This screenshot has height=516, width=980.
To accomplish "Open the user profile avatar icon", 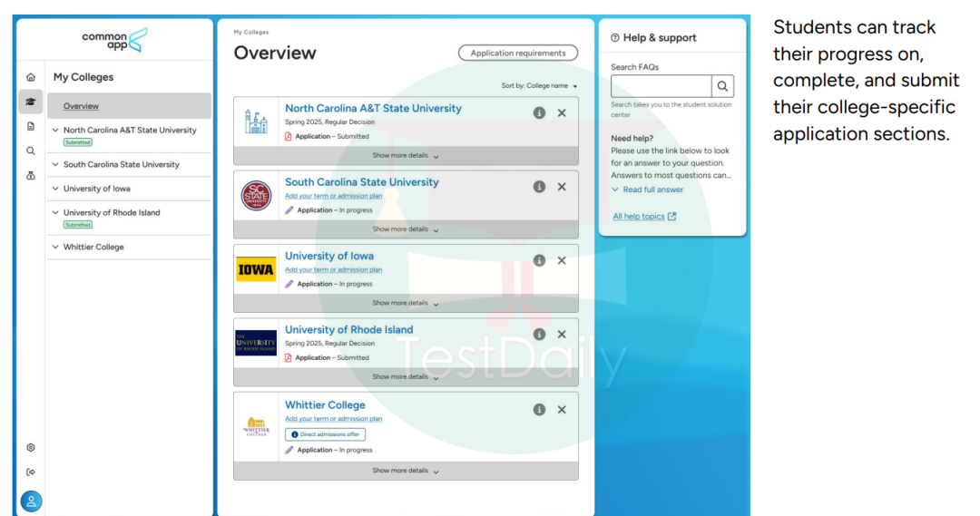I will tap(31, 501).
